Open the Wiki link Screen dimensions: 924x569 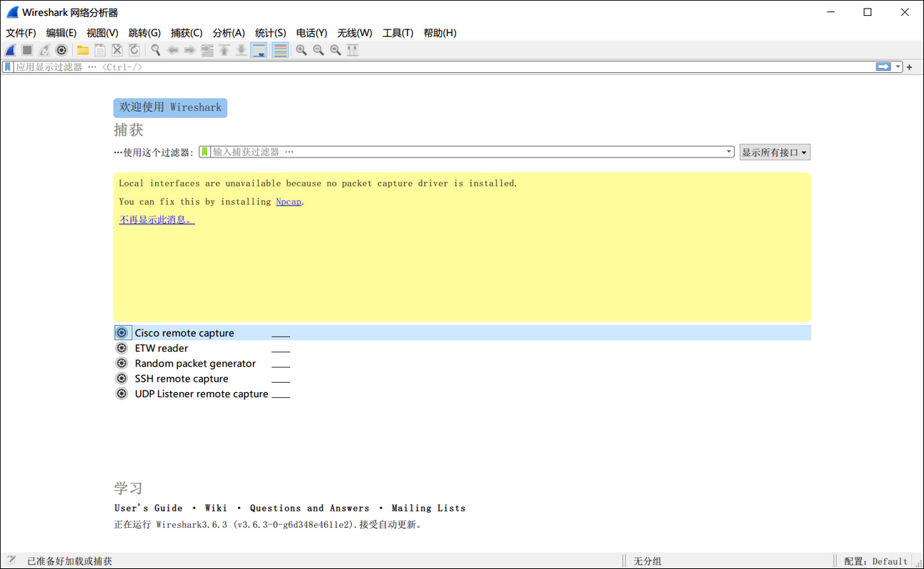tap(216, 508)
